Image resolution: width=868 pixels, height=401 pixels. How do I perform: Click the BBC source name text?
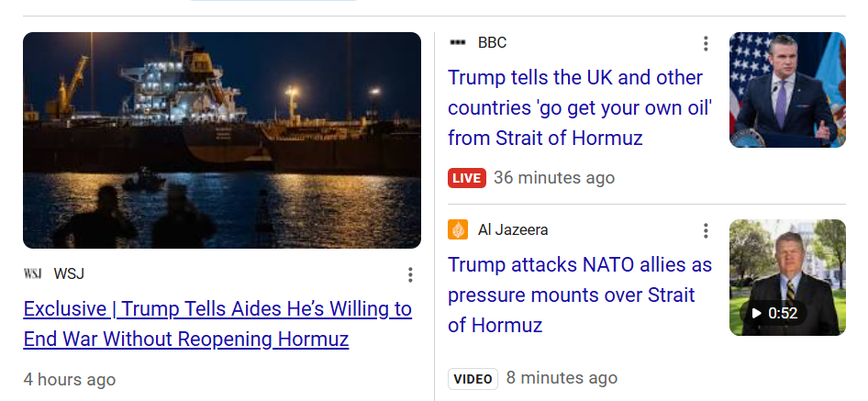pos(492,43)
